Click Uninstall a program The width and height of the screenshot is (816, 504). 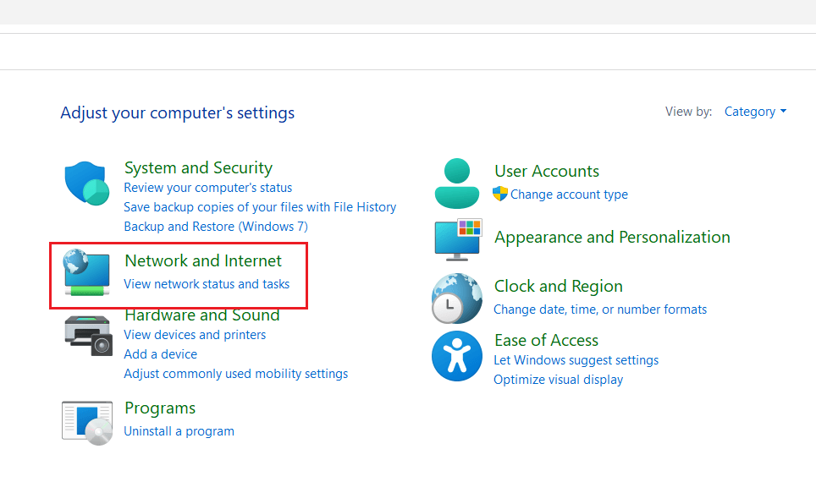point(179,430)
